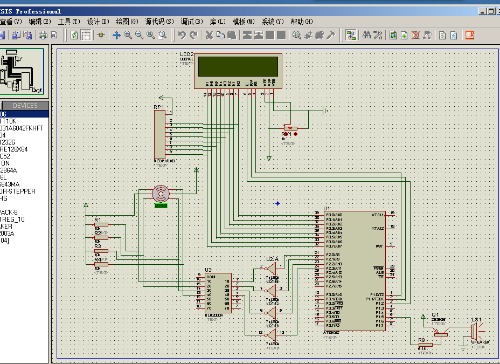Click the orange netlist to ARES icon

pyautogui.click(x=470, y=35)
